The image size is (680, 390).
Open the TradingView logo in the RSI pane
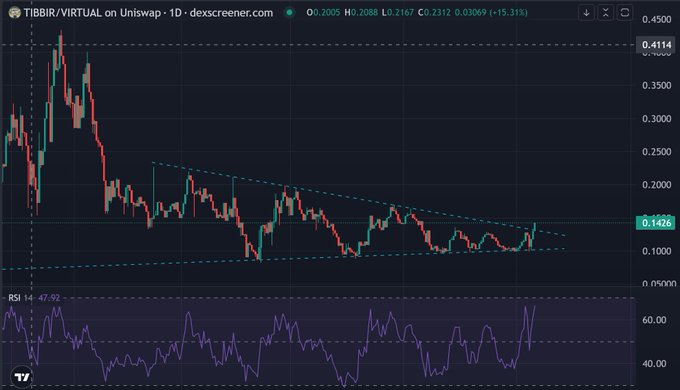(22, 377)
